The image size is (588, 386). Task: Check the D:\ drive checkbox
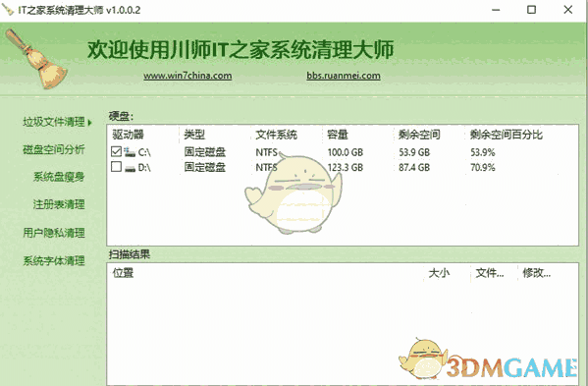coord(116,166)
